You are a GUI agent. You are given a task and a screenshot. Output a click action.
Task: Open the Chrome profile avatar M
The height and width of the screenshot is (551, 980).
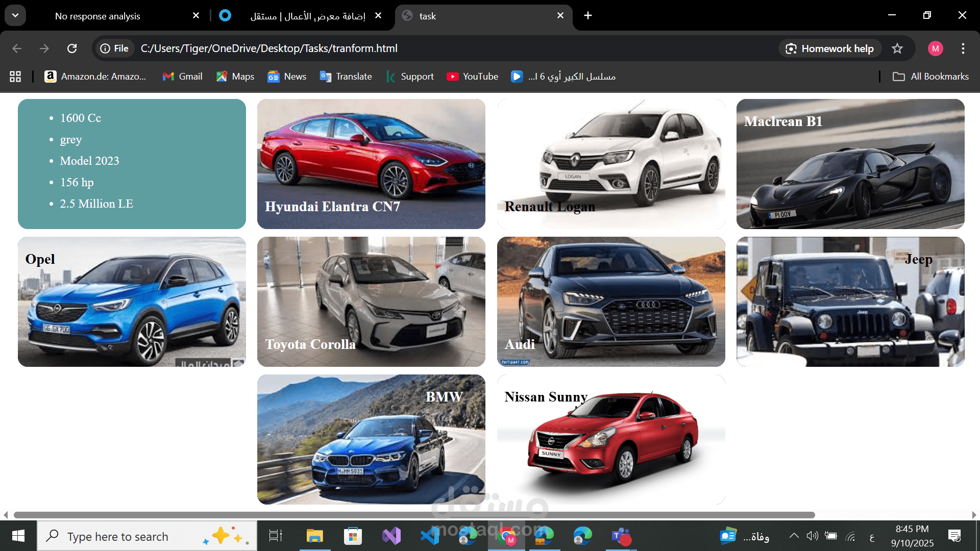(935, 48)
